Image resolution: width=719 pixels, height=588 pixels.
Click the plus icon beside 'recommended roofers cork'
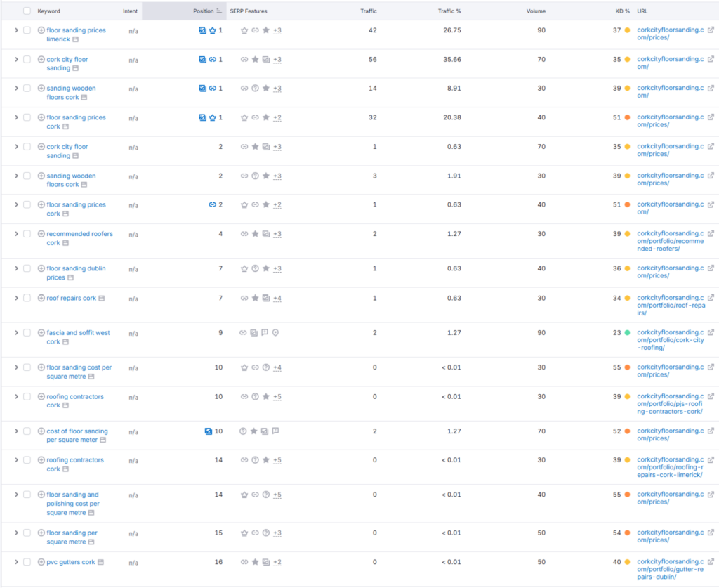click(x=41, y=234)
